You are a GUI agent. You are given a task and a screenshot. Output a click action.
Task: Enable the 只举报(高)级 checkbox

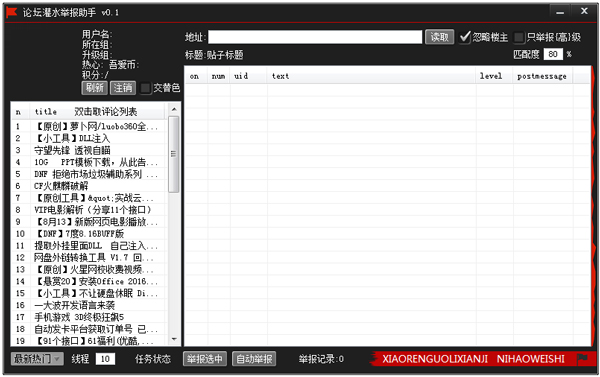coord(518,37)
